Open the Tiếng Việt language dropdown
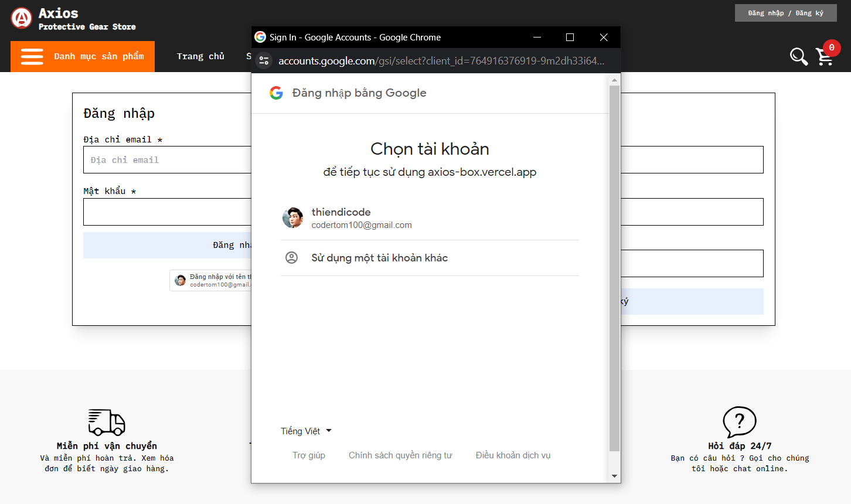This screenshot has width=851, height=504. [306, 431]
